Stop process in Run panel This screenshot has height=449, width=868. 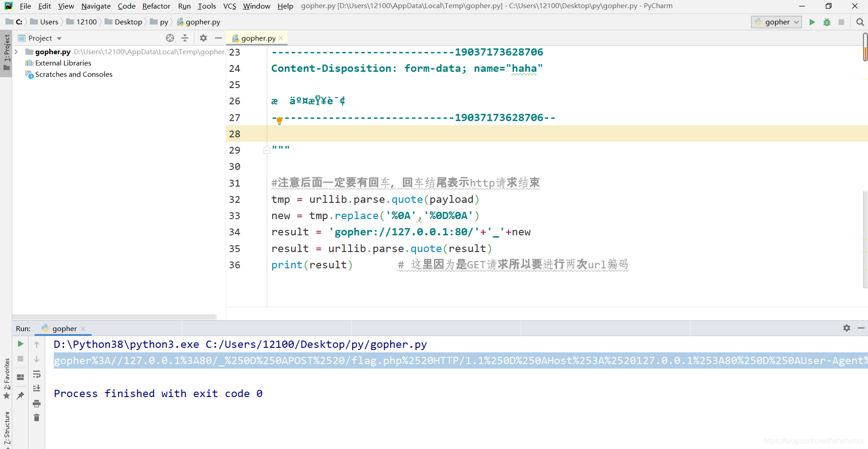point(20,359)
